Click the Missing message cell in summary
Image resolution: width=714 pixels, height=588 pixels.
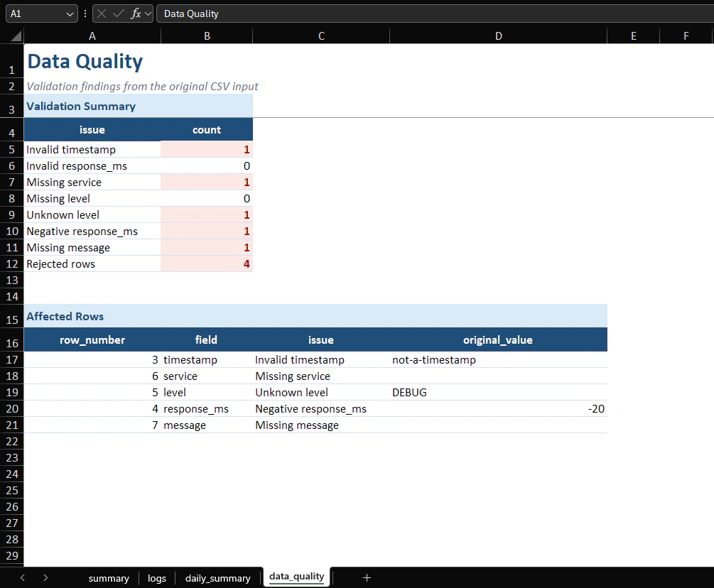[x=92, y=248]
